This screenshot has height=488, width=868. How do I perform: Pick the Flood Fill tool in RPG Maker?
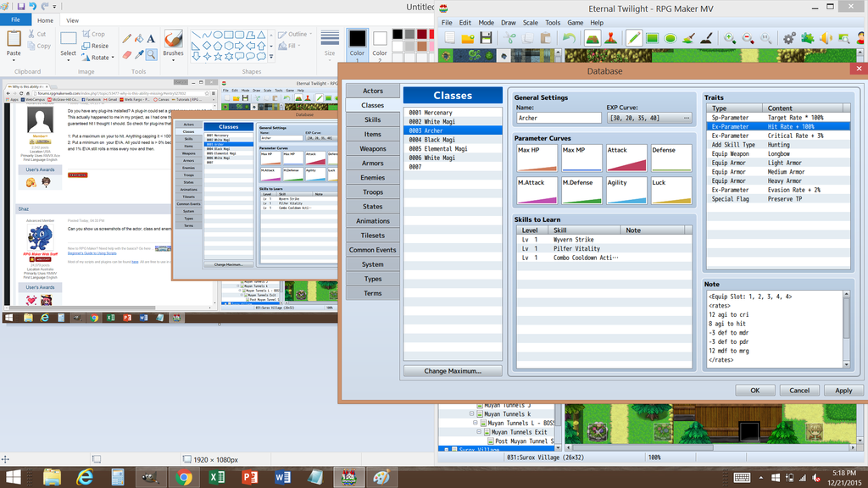688,38
